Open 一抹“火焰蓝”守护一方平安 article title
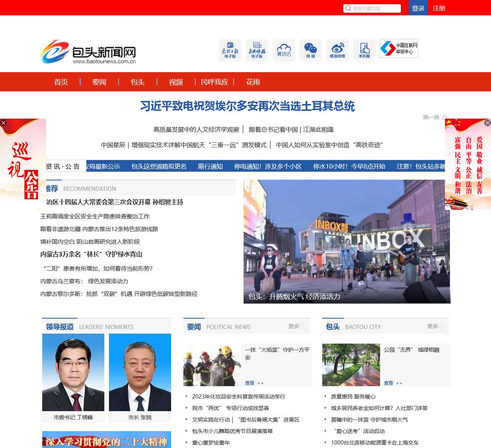Viewport: 491px width, 448px height. pyautogui.click(x=277, y=354)
